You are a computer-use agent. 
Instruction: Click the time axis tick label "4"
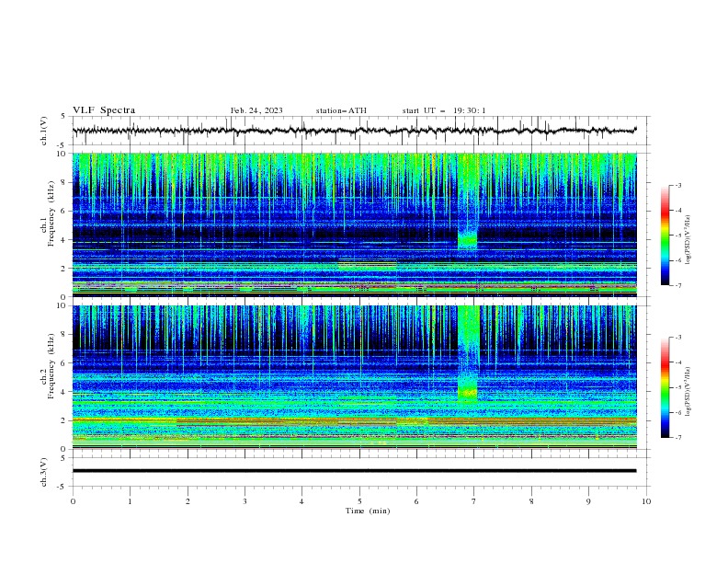point(301,501)
